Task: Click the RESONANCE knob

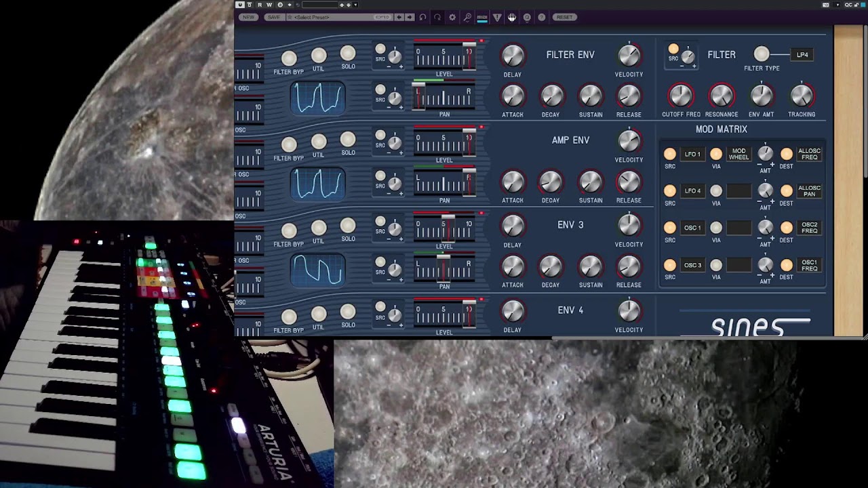Action: [x=721, y=96]
